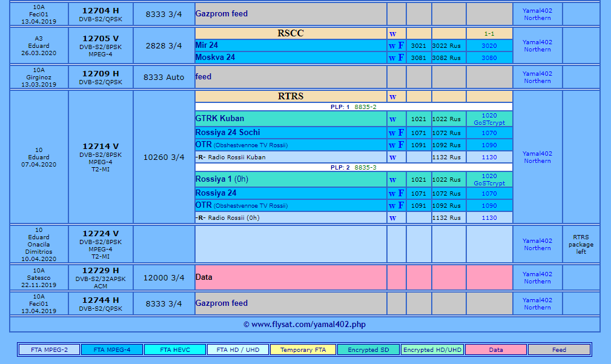Image resolution: width=611 pixels, height=364 pixels.
Task: Open the Yamal402 Northern beam link for 12714 V
Action: click(537, 157)
